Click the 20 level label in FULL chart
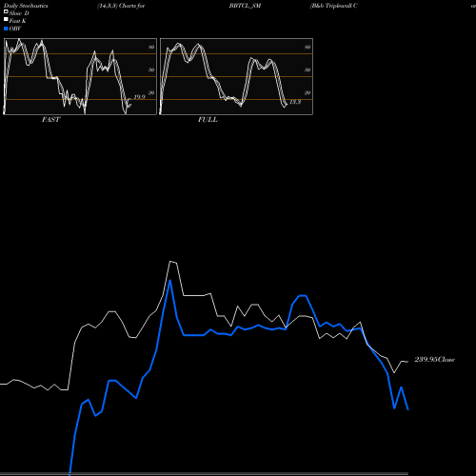Image resolution: width=476 pixels, height=476 pixels. point(307,93)
